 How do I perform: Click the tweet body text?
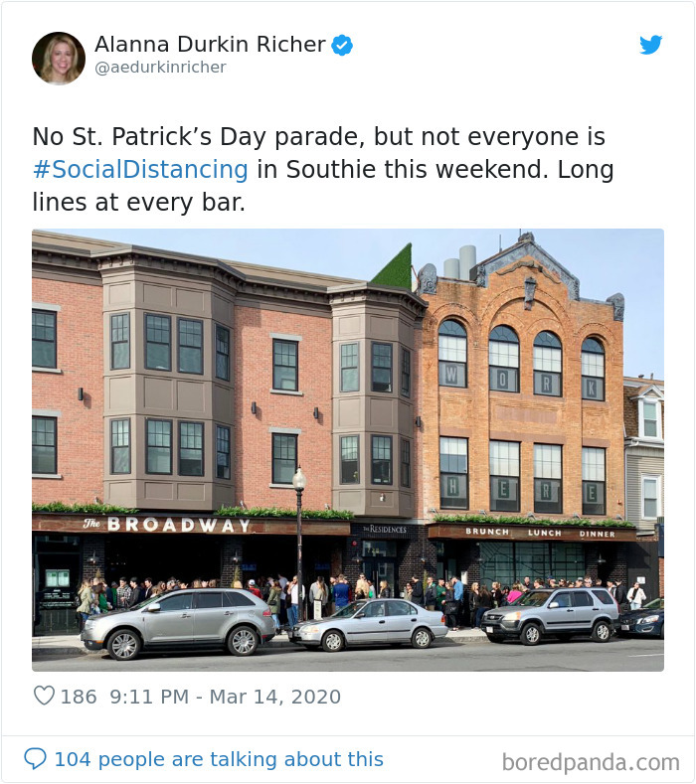[323, 170]
